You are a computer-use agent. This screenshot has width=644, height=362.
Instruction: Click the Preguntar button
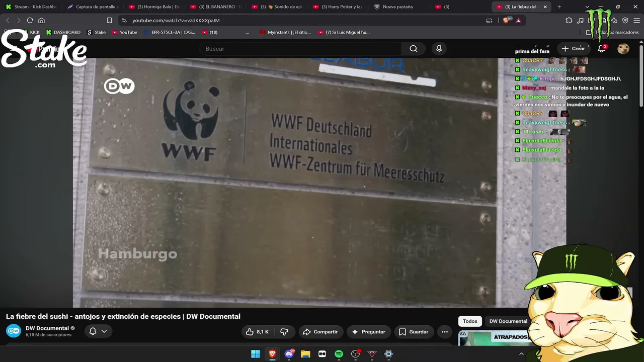(x=369, y=332)
